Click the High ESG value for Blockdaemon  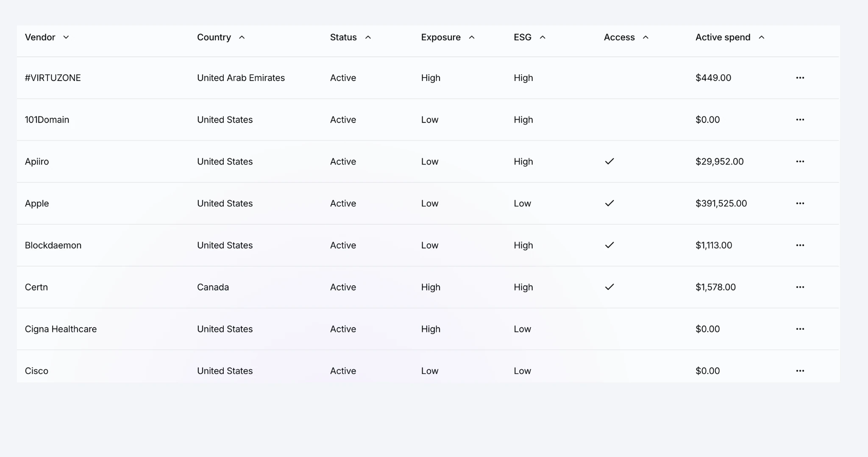(523, 245)
